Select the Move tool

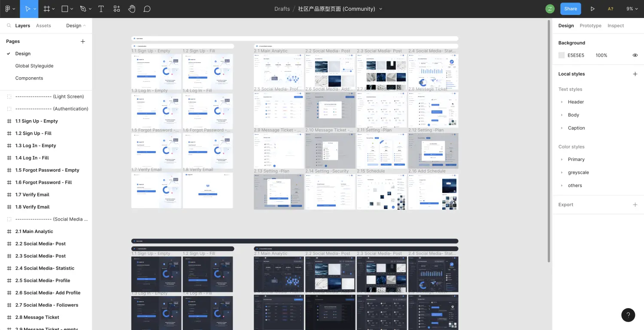coord(28,9)
